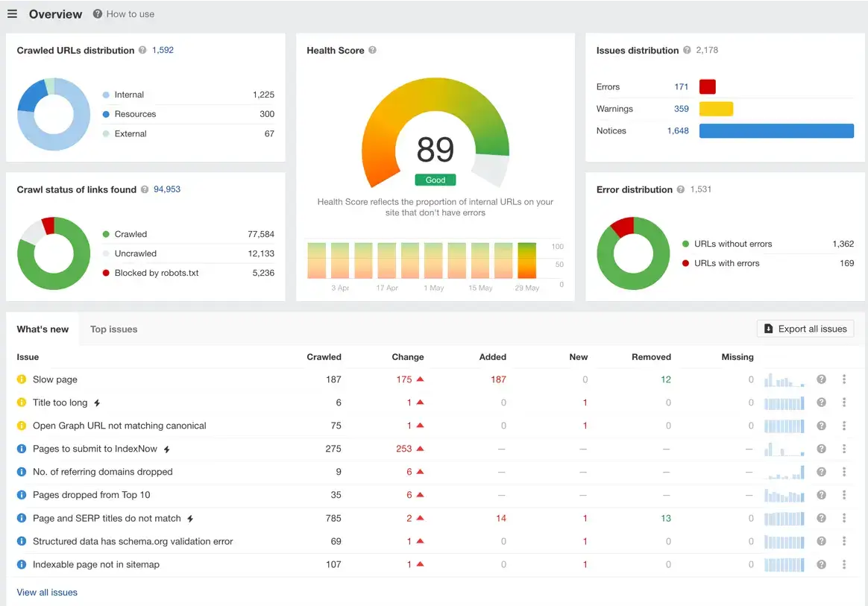
Task: Click the 94,953 links found count
Action: click(x=166, y=189)
